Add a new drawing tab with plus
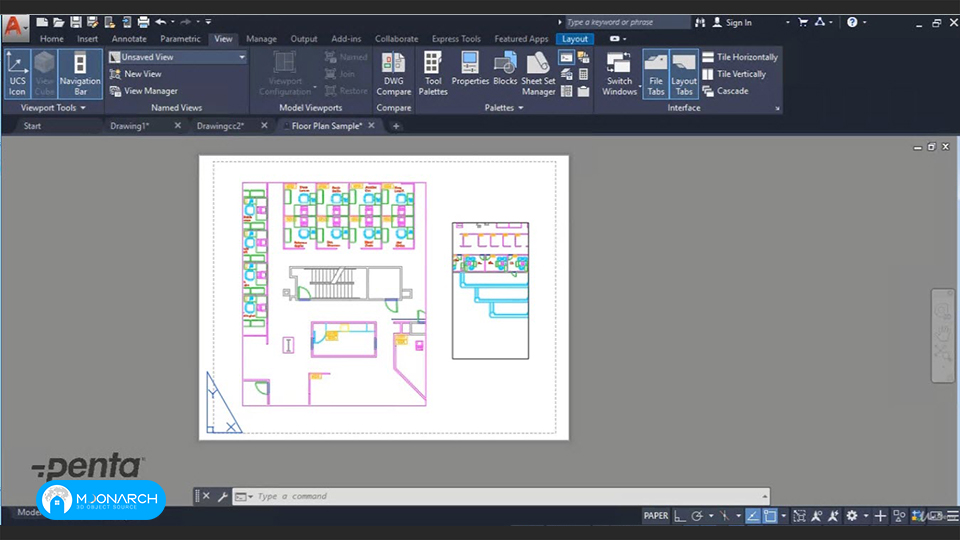The width and height of the screenshot is (960, 540). pyautogui.click(x=396, y=126)
